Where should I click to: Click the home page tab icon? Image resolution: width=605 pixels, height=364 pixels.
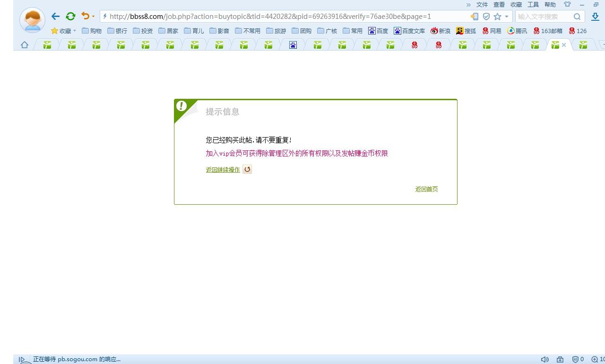pyautogui.click(x=24, y=45)
